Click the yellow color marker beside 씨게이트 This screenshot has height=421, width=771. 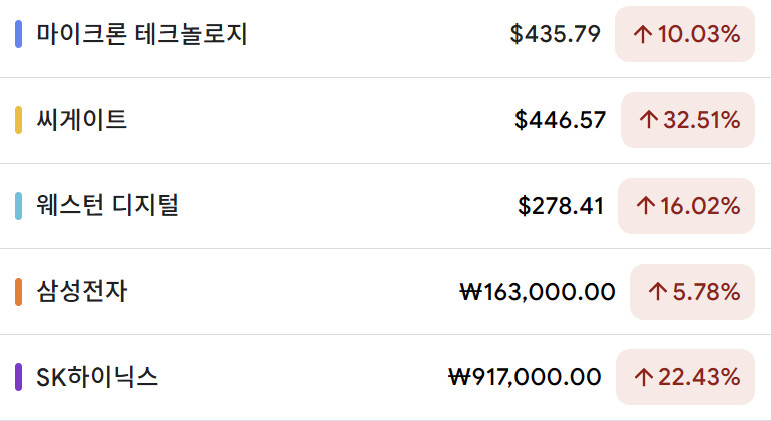pyautogui.click(x=18, y=121)
